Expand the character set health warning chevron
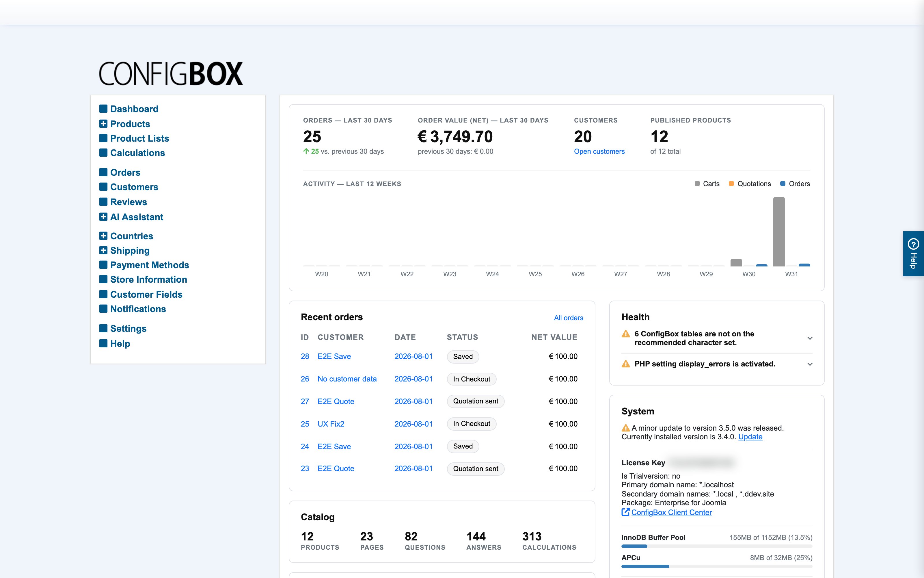 (x=810, y=338)
